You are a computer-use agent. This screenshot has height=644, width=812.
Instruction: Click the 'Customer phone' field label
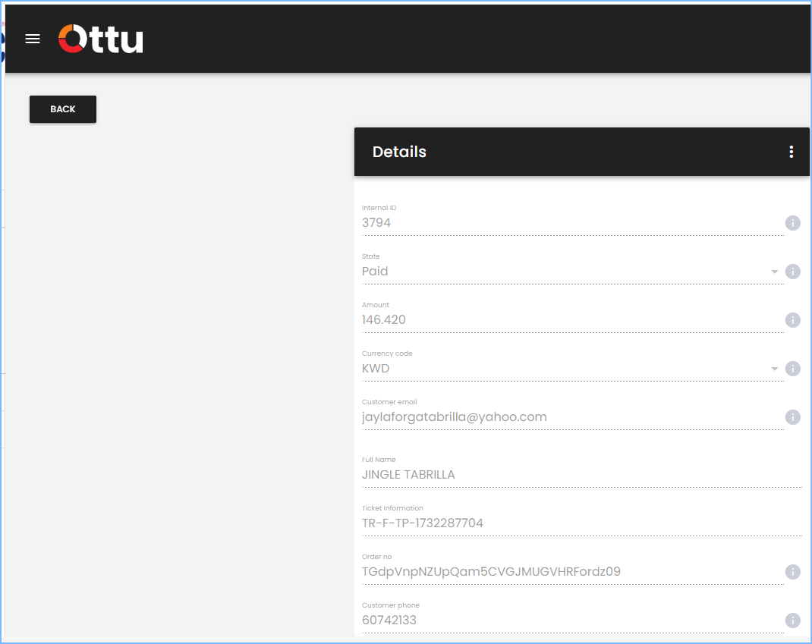point(391,605)
